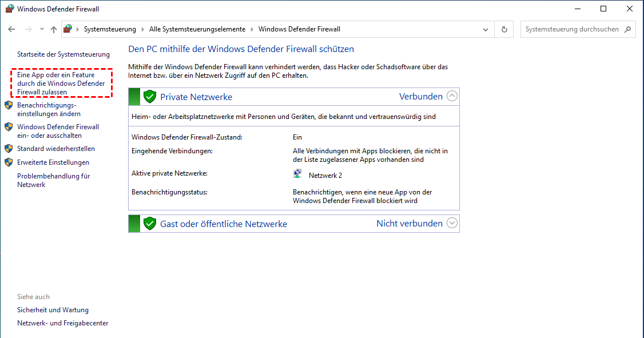
Task: Click the green shield icon beside Gast oder öffentliche Netzwerke
Action: click(150, 224)
